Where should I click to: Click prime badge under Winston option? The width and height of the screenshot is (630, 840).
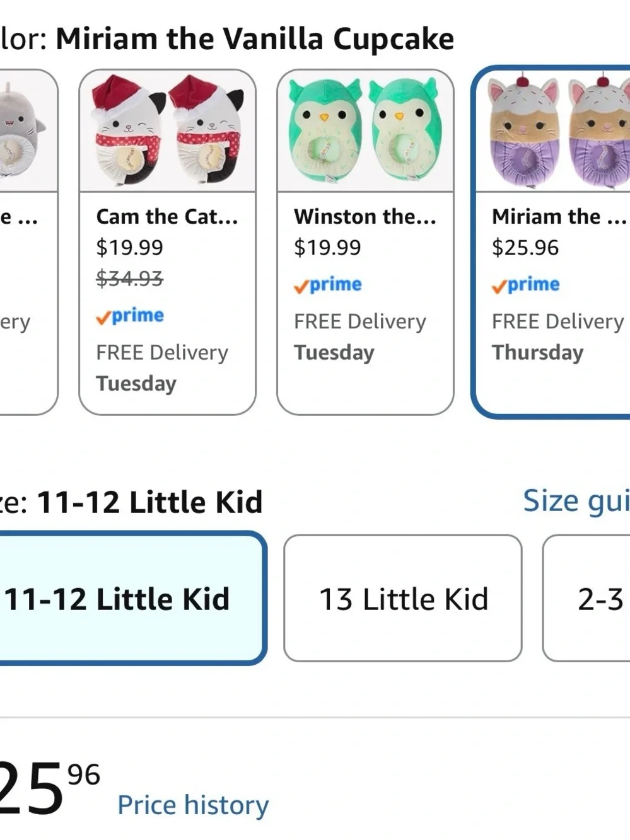328,285
